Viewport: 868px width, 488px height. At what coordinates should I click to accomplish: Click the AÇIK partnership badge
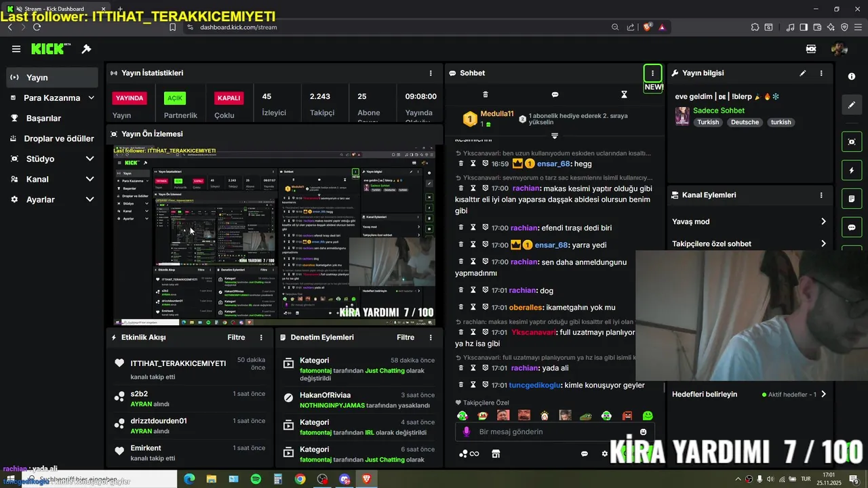click(175, 98)
